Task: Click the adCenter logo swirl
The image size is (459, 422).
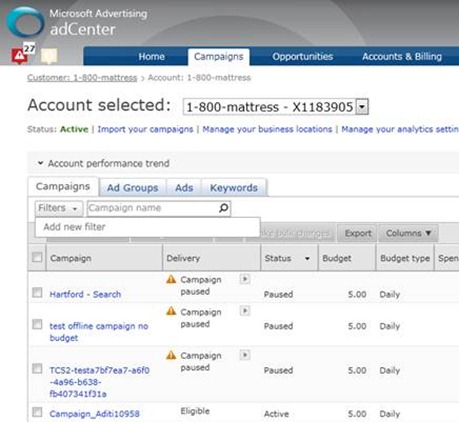Action: tap(25, 23)
